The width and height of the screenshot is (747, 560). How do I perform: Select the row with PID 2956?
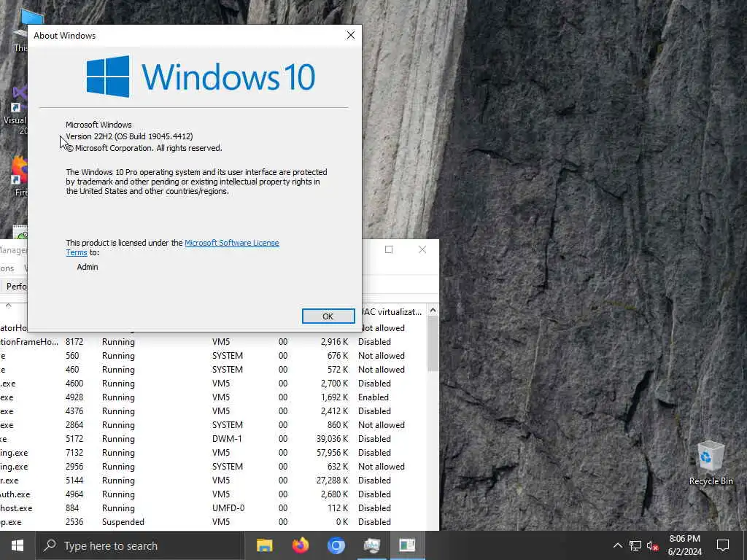[x=214, y=466]
